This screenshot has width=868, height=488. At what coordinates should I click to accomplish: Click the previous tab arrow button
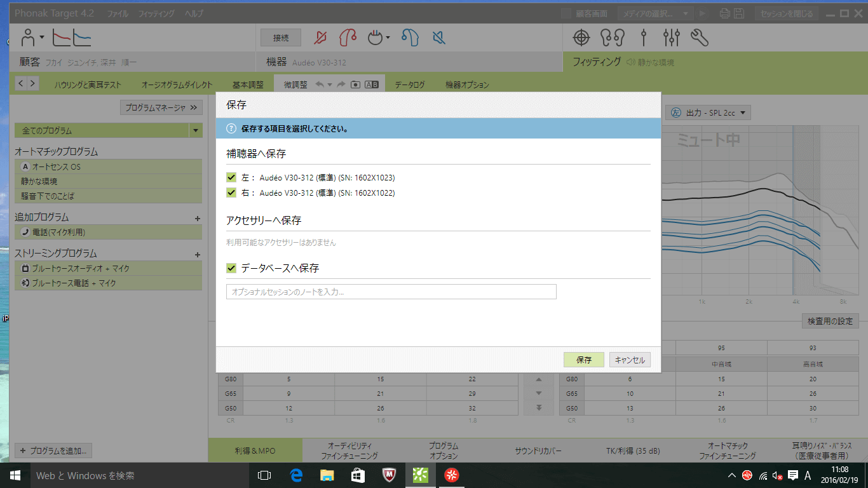(20, 83)
